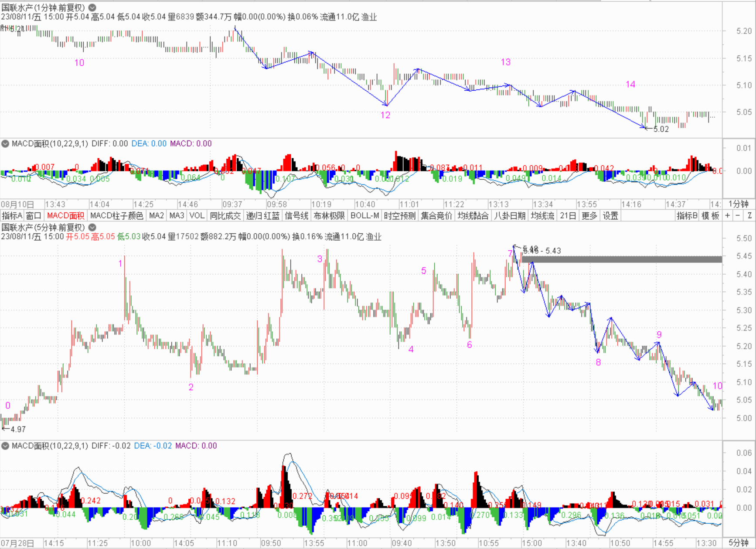Viewport: 756px width, 549px height.
Task: Choose the MACD柱子颜色 indicator
Action: (116, 215)
